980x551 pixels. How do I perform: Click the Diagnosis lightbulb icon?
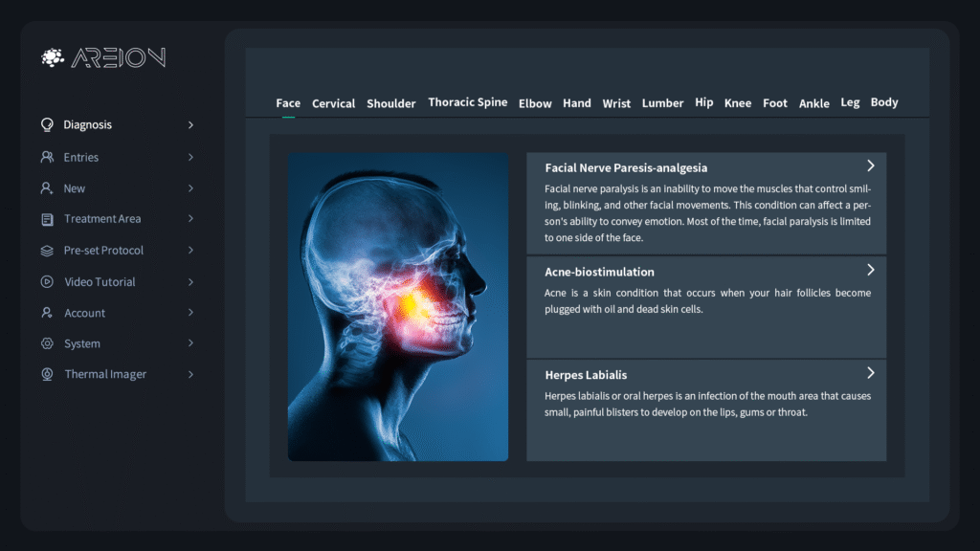(x=47, y=125)
